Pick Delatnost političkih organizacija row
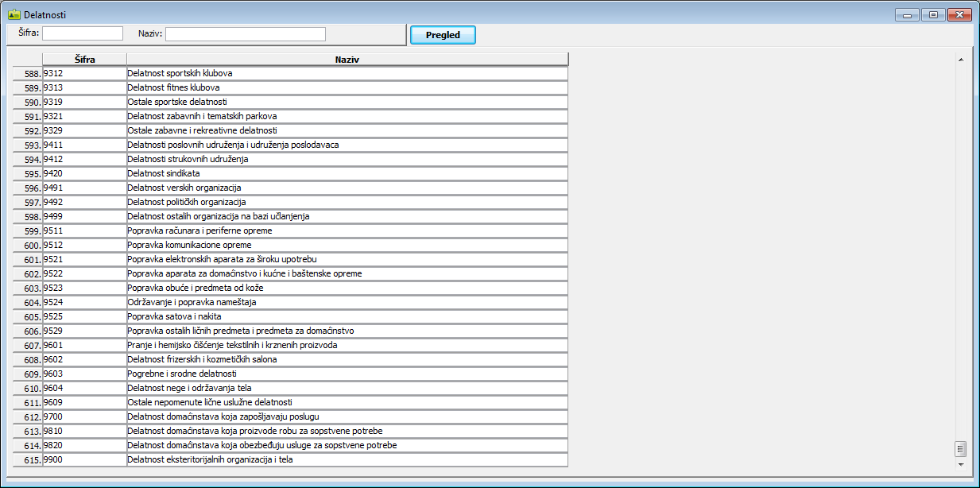Screen dimensions: 980x488 pyautogui.click(x=347, y=202)
